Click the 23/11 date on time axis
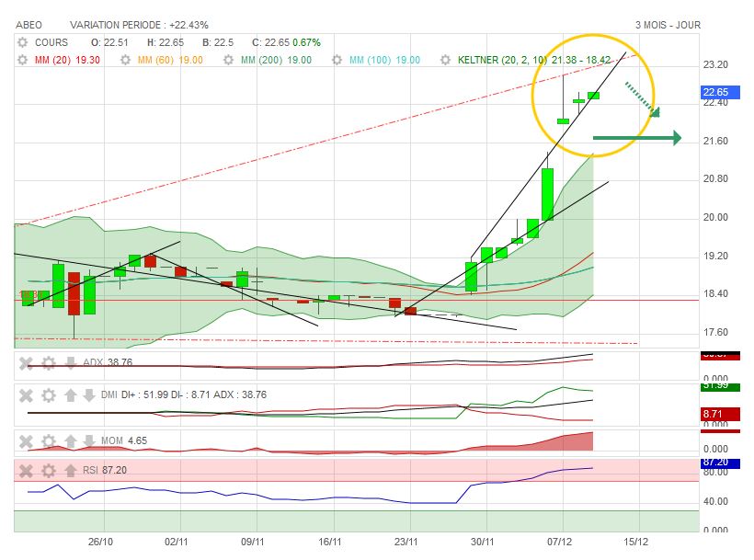 coord(406,542)
